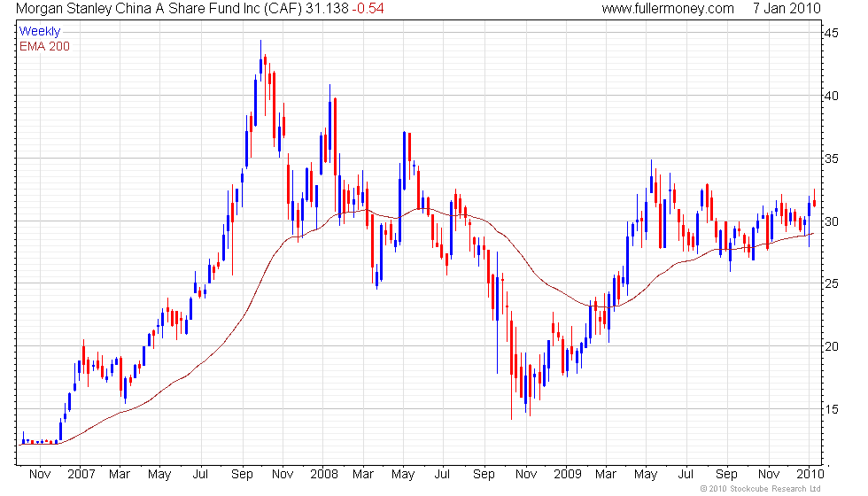Screen dimensions: 868x496
Task: Select the 7 Jan 2010 date text
Action: point(787,9)
